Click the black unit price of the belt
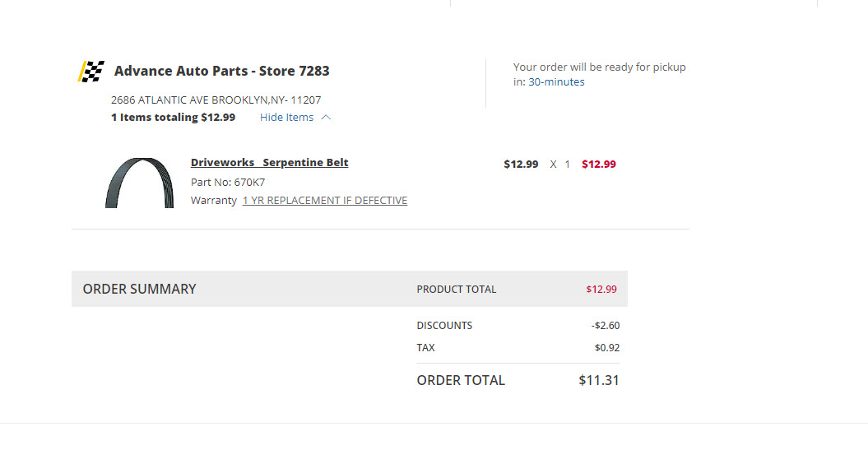868x450 pixels. coord(521,165)
